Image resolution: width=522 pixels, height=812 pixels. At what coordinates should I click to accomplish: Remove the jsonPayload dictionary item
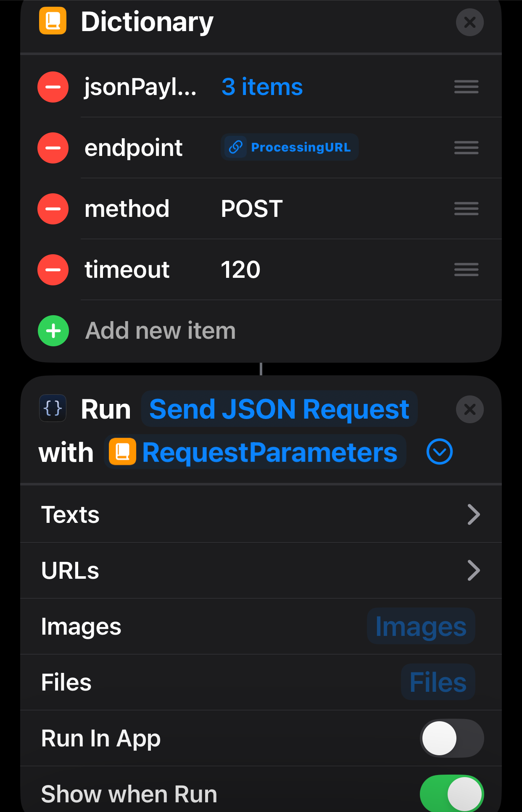(x=53, y=87)
